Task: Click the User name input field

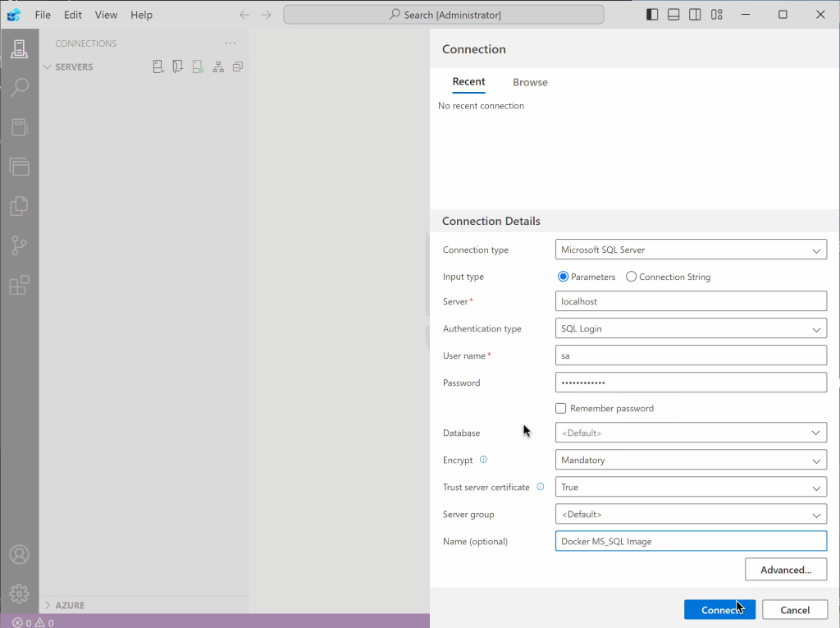Action: [x=691, y=355]
